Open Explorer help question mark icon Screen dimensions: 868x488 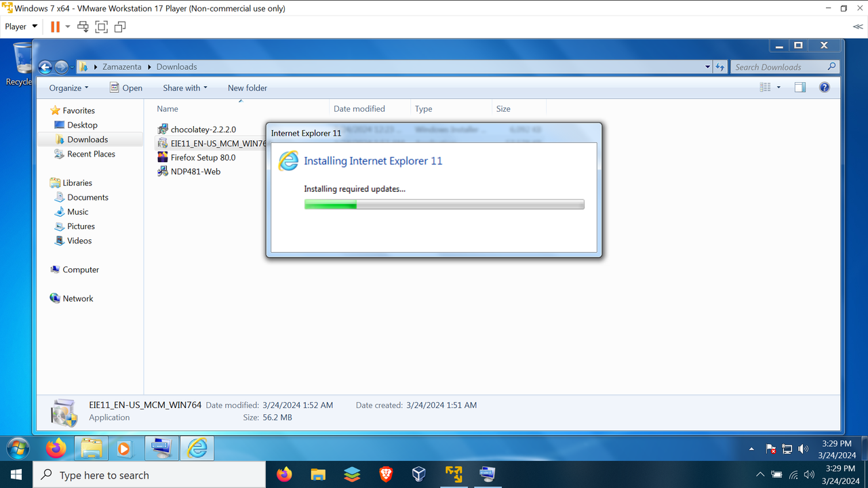pos(825,87)
